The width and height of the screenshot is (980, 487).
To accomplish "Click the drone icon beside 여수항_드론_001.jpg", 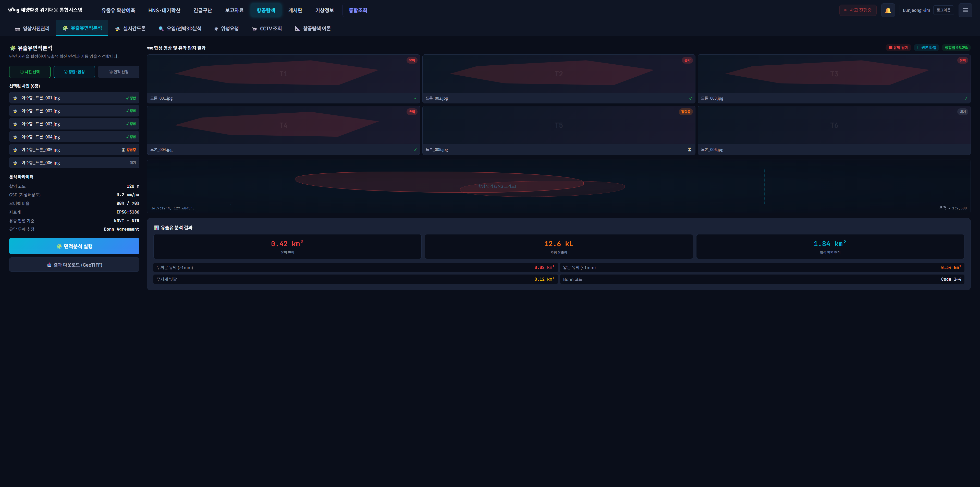I will (15, 98).
